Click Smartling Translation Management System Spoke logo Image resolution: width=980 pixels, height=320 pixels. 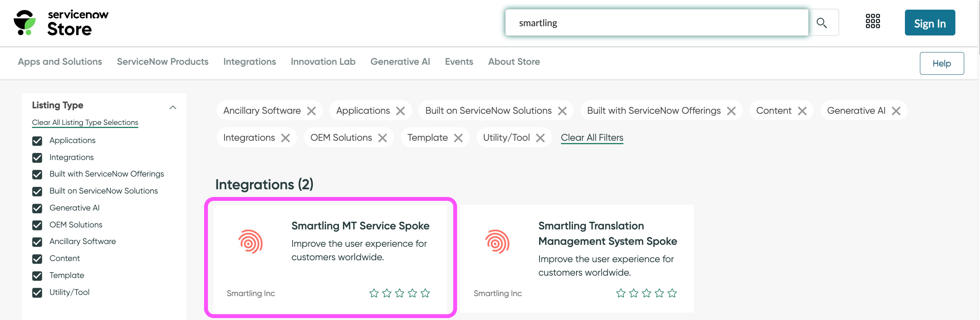pyautogui.click(x=498, y=242)
